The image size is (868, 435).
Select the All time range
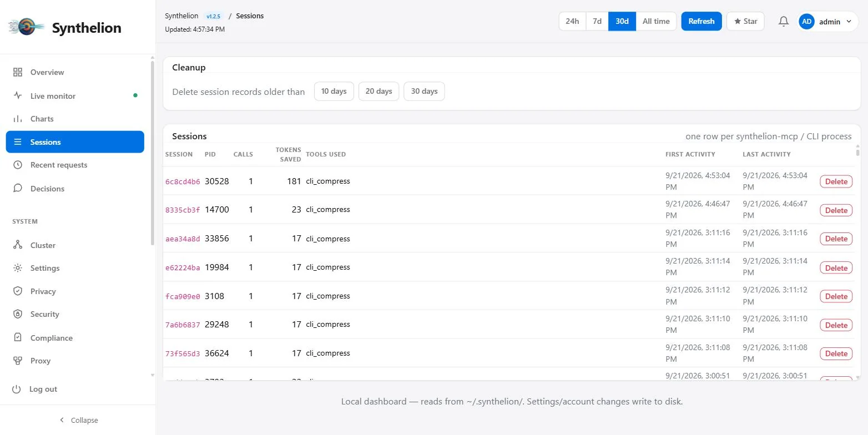click(656, 21)
